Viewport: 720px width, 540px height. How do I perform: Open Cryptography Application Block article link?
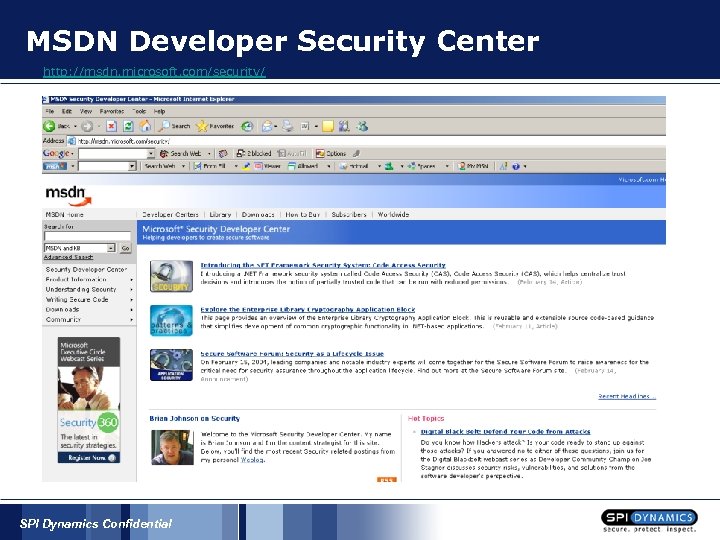point(308,309)
